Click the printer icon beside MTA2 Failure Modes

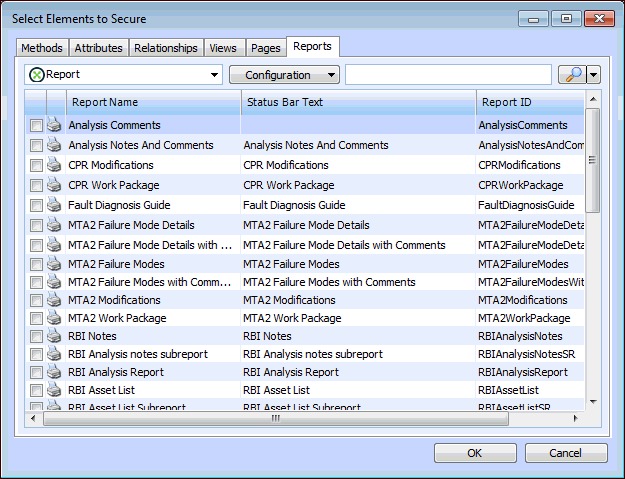[x=54, y=265]
